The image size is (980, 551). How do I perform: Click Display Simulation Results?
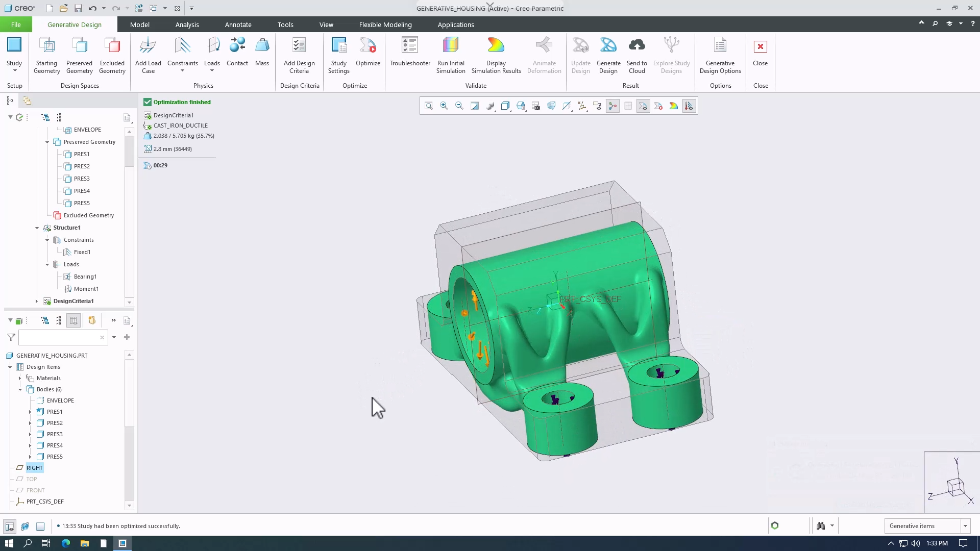496,56
